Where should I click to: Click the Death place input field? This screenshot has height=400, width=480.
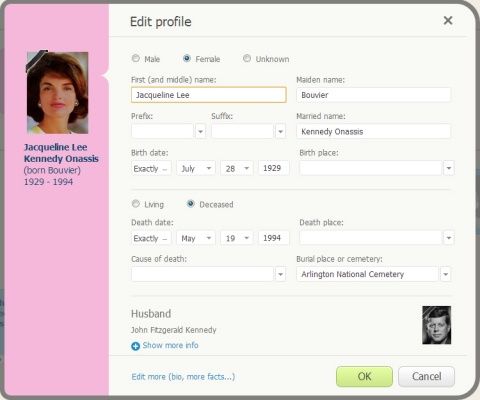[x=371, y=238]
